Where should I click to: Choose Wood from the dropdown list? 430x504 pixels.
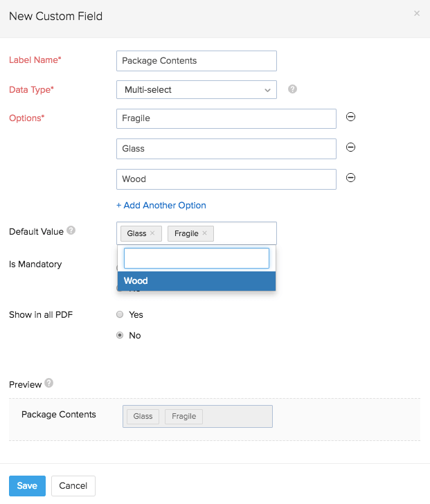[x=197, y=281]
